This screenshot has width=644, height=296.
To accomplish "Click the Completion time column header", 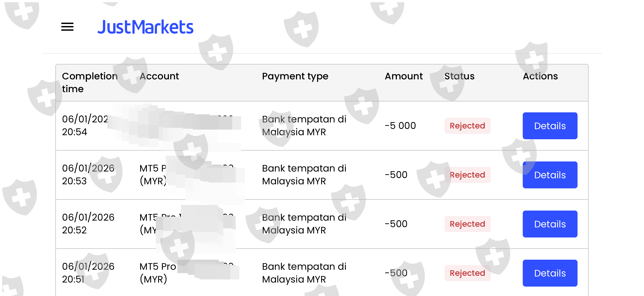I will (x=90, y=82).
